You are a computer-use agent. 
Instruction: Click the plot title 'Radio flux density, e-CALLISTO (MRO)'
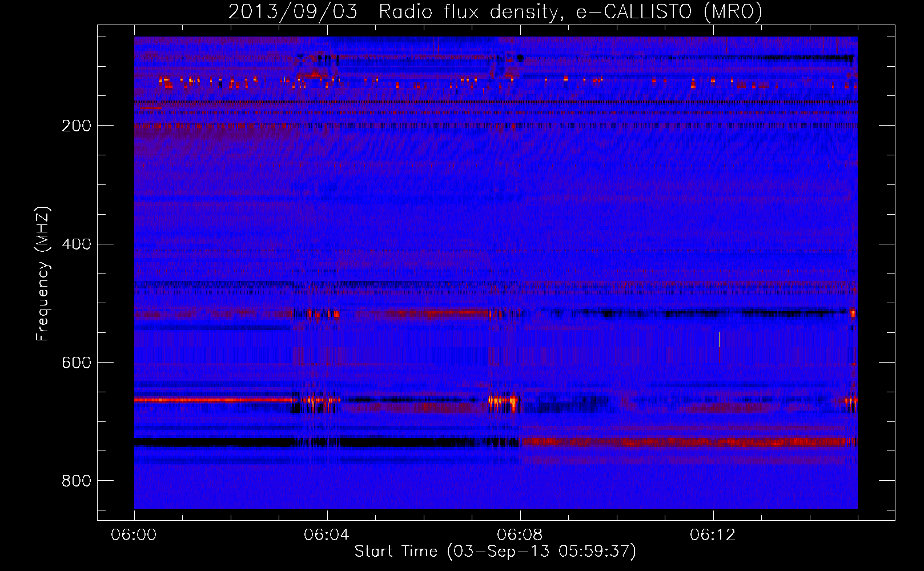(x=571, y=11)
